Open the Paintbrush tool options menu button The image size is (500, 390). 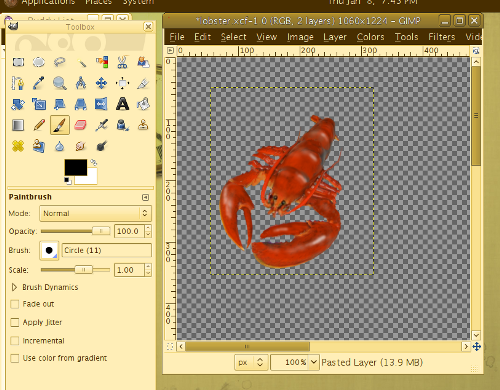click(x=145, y=197)
